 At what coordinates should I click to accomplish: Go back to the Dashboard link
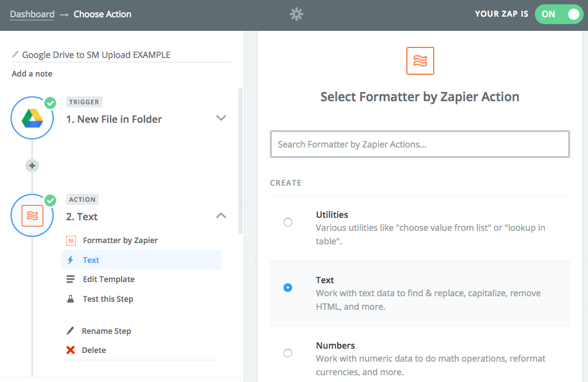pos(32,14)
